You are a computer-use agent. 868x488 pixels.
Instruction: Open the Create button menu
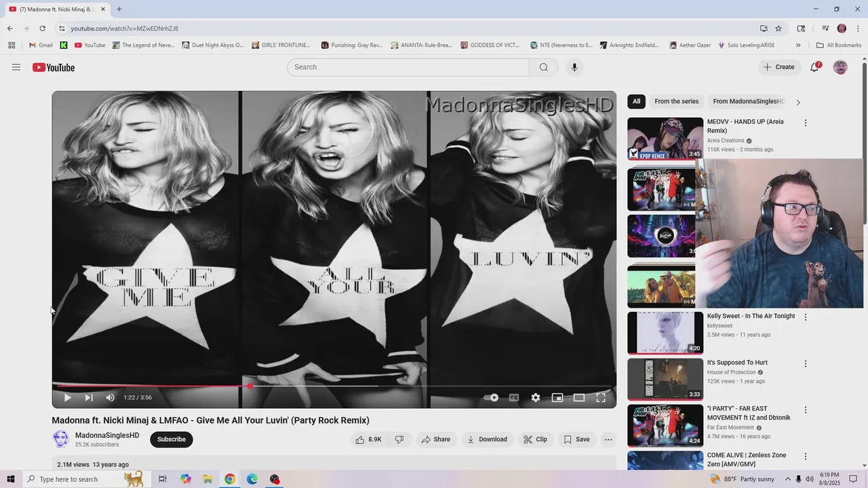coord(778,67)
